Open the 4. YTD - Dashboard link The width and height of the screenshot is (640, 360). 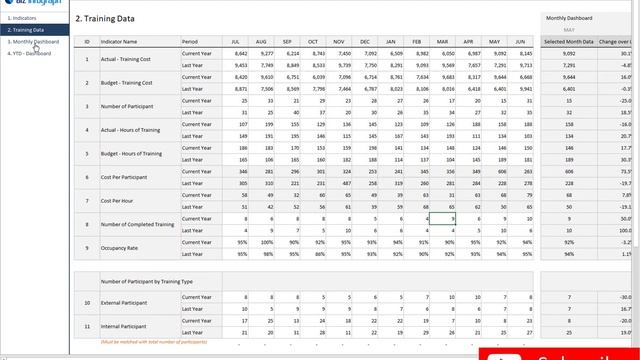29,53
